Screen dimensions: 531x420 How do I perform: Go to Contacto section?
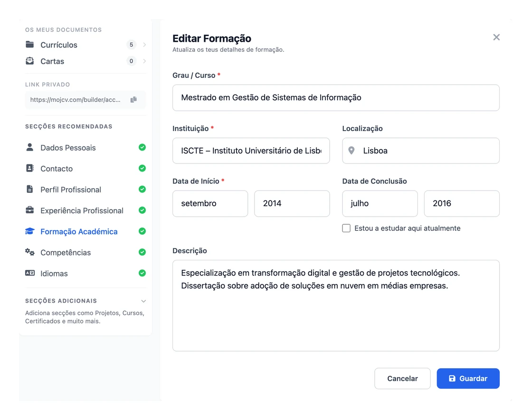click(x=85, y=169)
